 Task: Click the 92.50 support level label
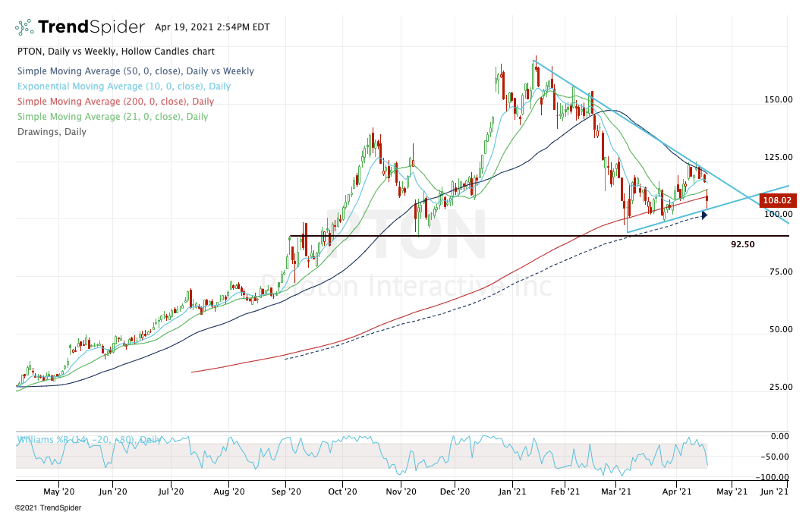(x=743, y=244)
